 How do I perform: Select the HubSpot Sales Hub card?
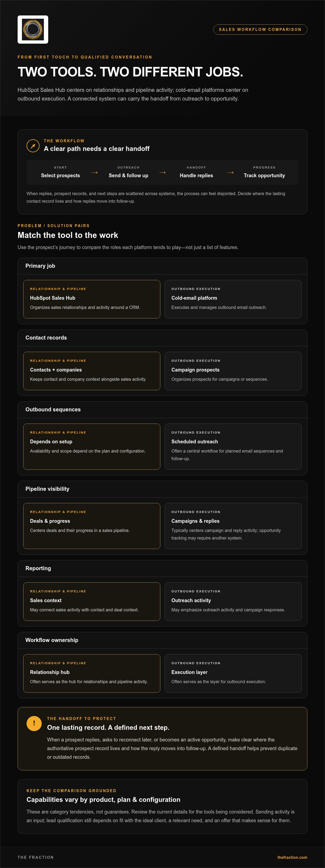tap(92, 299)
